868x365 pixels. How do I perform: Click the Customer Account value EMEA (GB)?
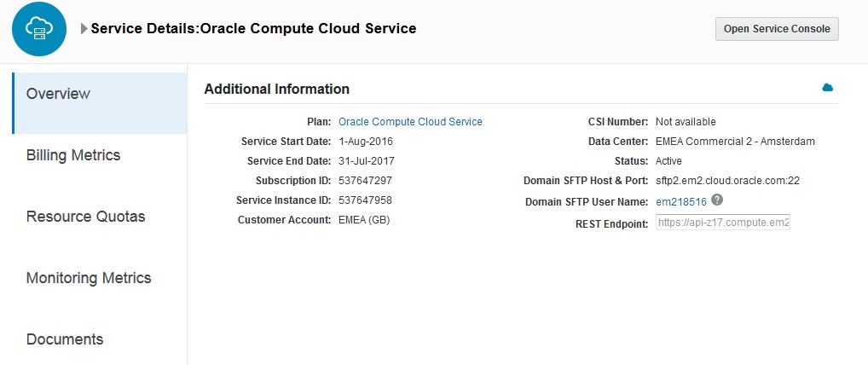364,220
